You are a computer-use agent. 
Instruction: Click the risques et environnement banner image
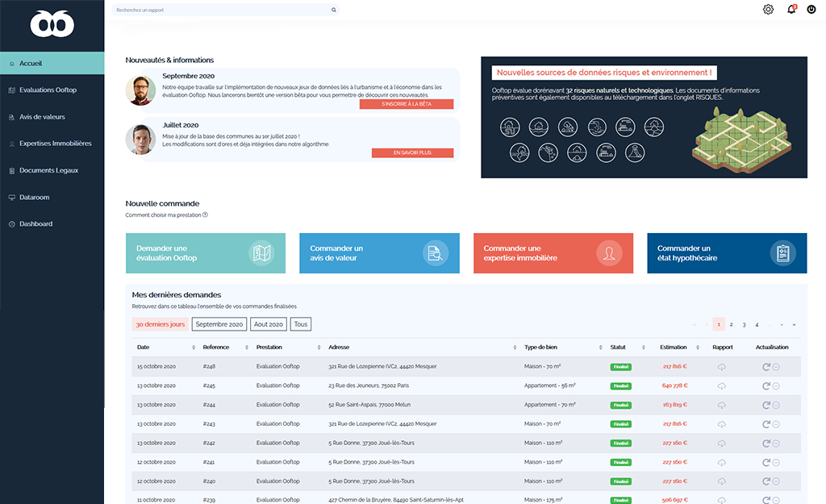(x=644, y=118)
